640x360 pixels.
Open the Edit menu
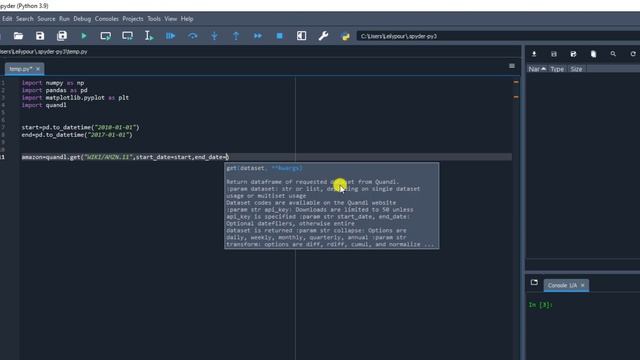tap(7, 19)
